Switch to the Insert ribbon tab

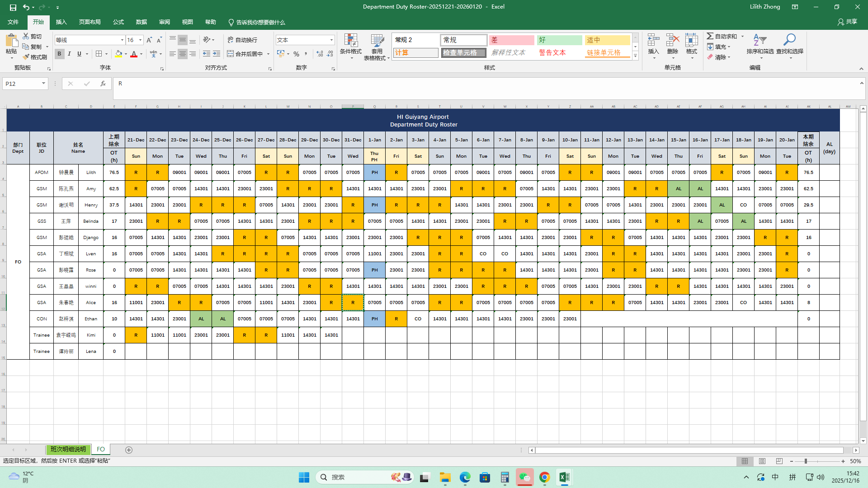point(61,22)
